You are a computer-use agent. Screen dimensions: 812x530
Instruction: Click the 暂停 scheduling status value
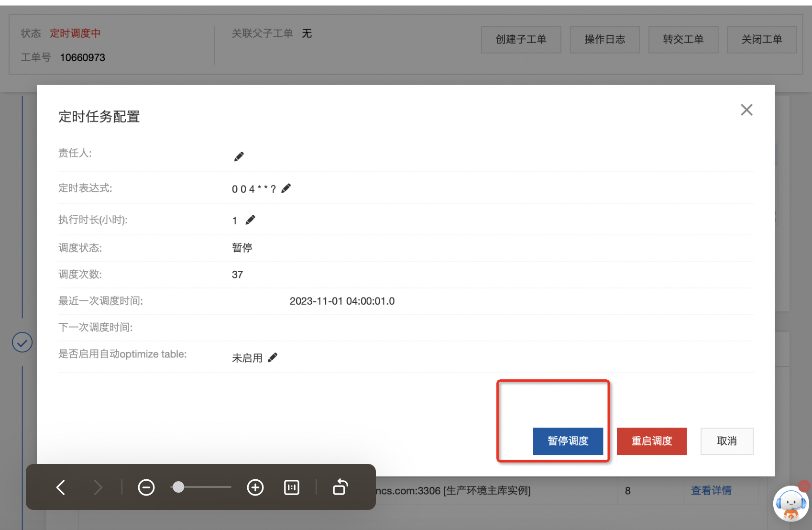(x=242, y=248)
